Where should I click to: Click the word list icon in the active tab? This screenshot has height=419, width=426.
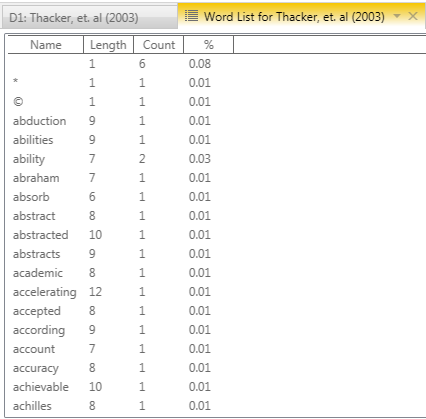[191, 16]
